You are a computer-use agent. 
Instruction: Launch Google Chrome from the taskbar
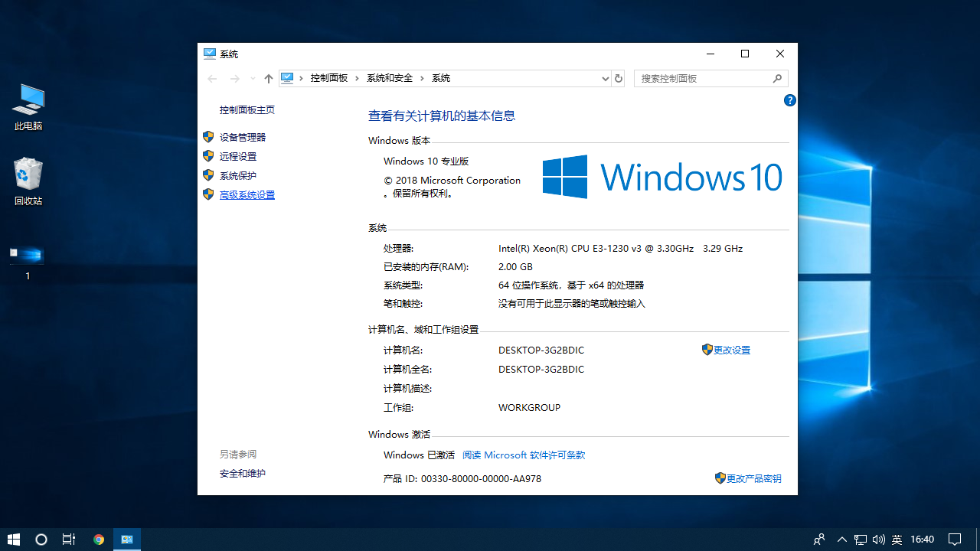pos(99,540)
